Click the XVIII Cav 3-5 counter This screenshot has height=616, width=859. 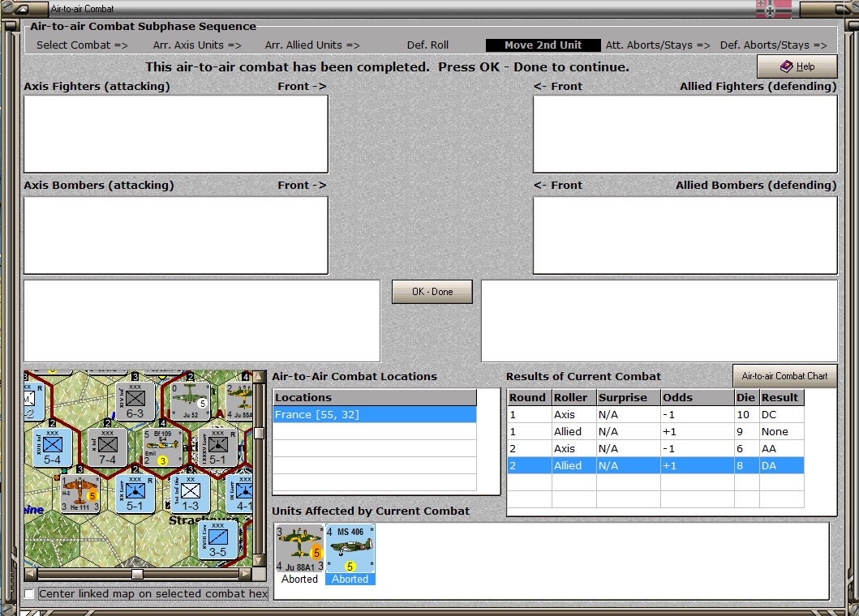[x=217, y=540]
